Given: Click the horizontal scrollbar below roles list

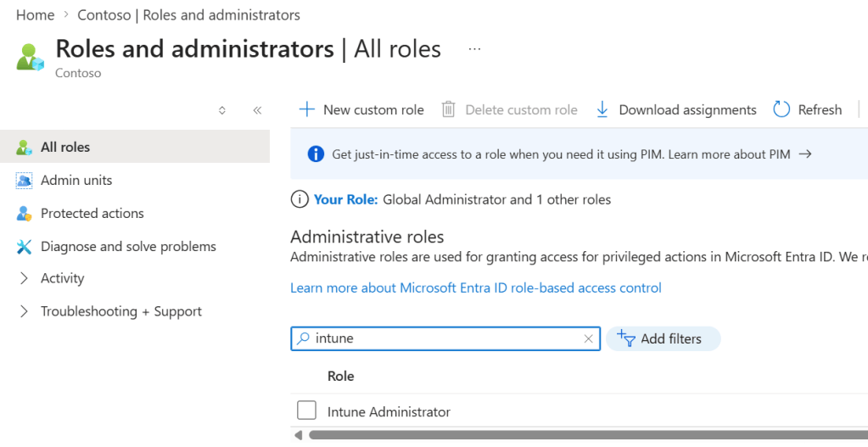Looking at the screenshot, I should click(x=577, y=435).
